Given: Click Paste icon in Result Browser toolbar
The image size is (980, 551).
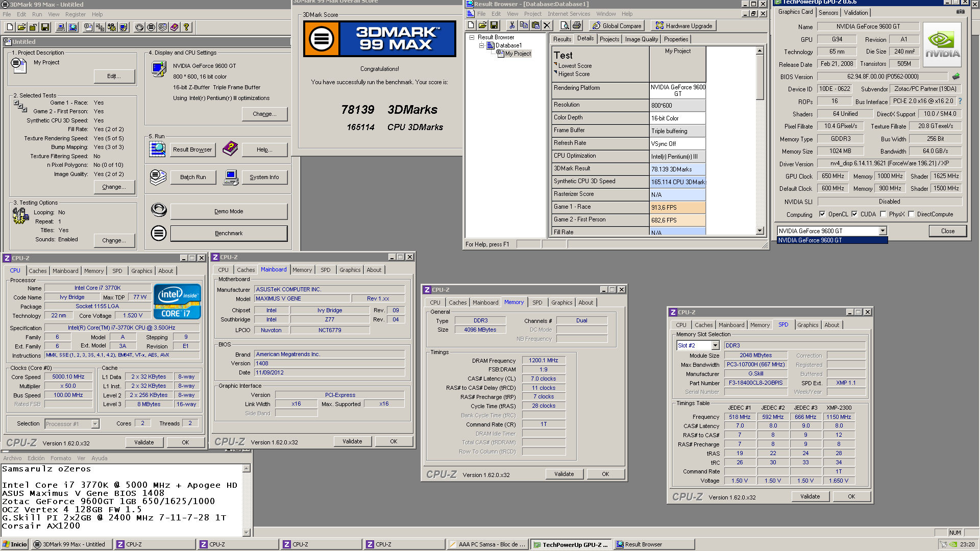Looking at the screenshot, I should (535, 26).
